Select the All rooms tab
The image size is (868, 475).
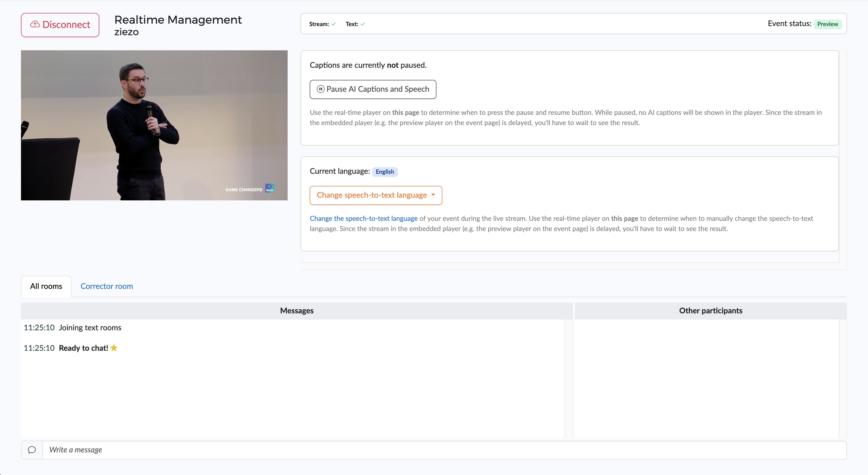tap(46, 286)
